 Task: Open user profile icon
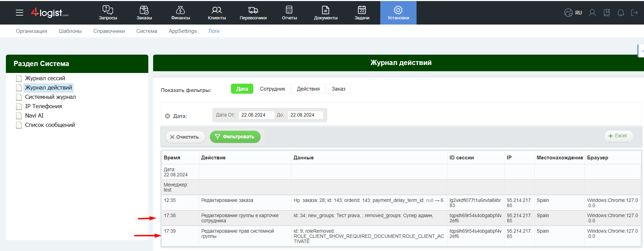click(x=592, y=13)
